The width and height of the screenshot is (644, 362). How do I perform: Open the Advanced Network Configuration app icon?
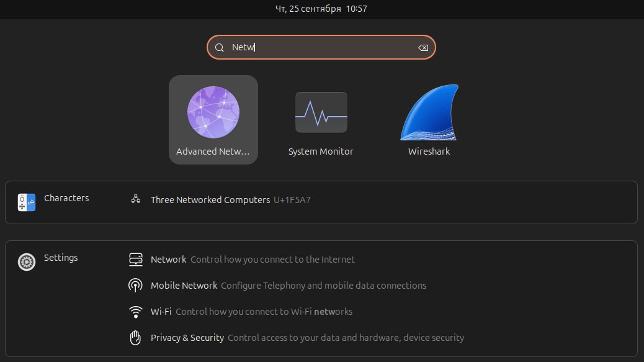213,113
